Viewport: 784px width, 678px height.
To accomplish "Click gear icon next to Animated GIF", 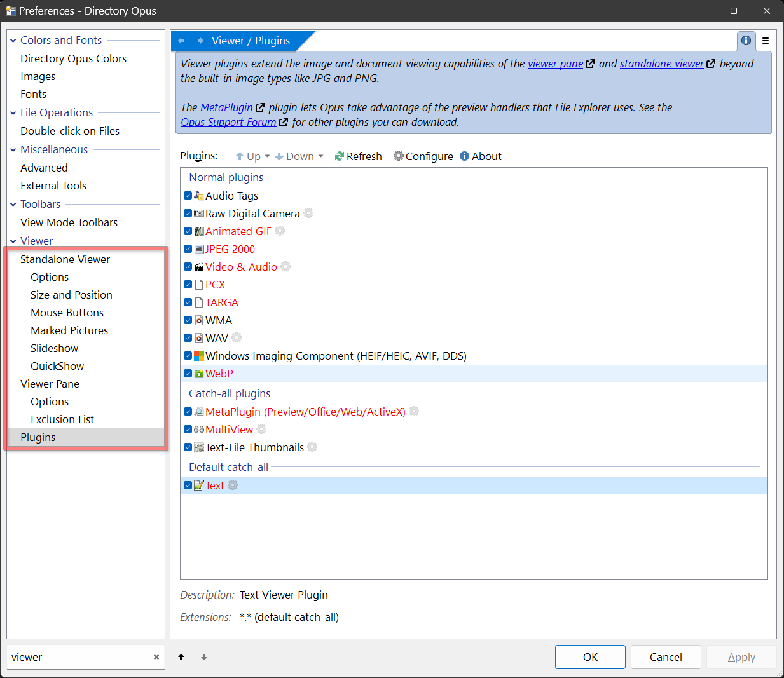I will (280, 231).
